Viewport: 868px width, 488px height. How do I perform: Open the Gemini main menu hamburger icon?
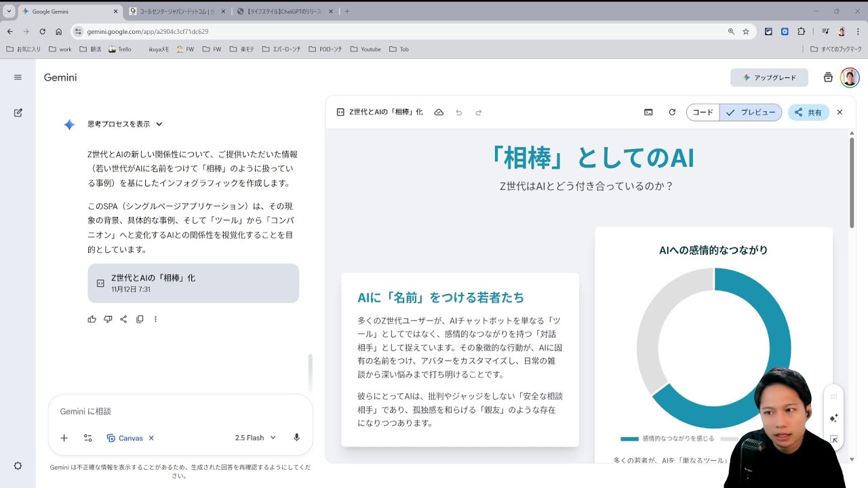18,77
